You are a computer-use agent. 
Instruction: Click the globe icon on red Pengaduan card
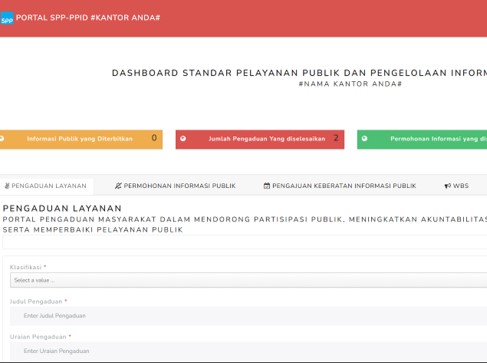[183, 138]
